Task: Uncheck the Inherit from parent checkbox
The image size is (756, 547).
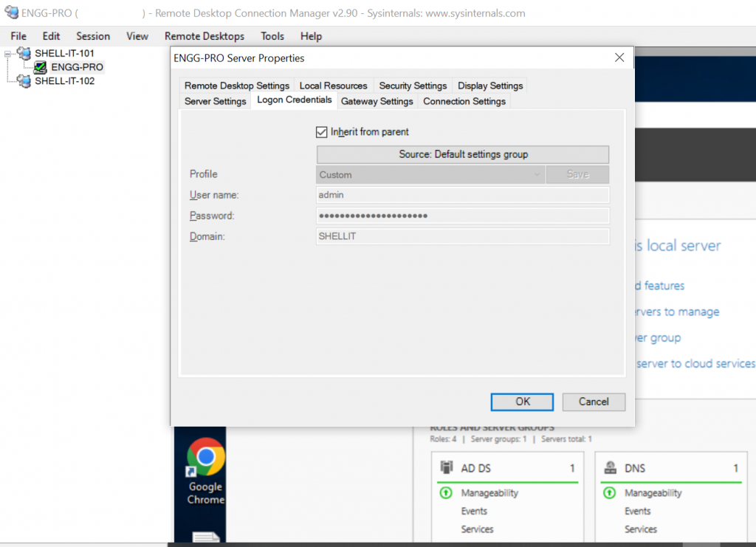Action: point(322,132)
